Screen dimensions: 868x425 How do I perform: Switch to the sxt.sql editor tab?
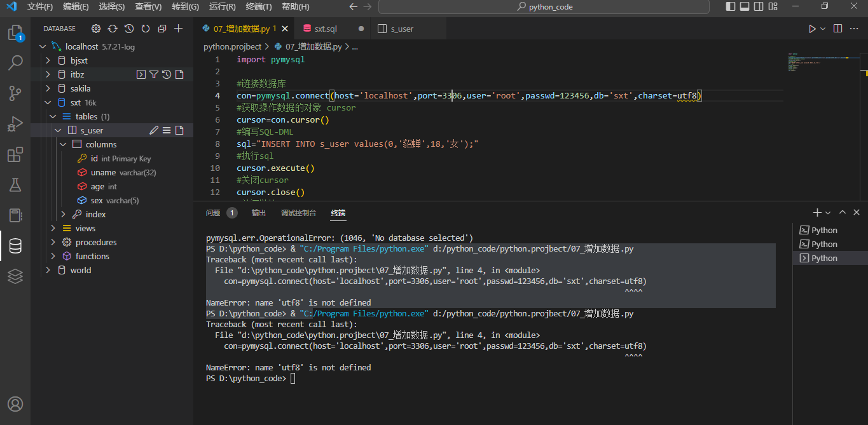click(x=333, y=29)
